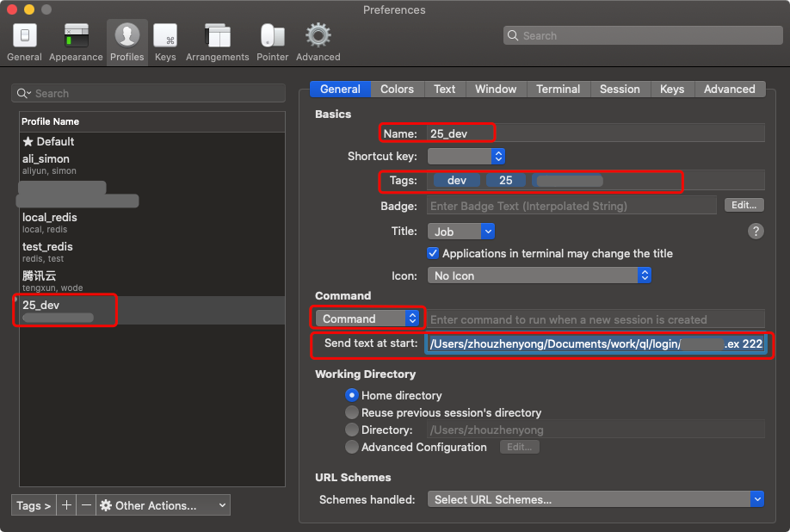Switch to the Window tab
Viewport: 790px width, 532px height.
coord(496,90)
